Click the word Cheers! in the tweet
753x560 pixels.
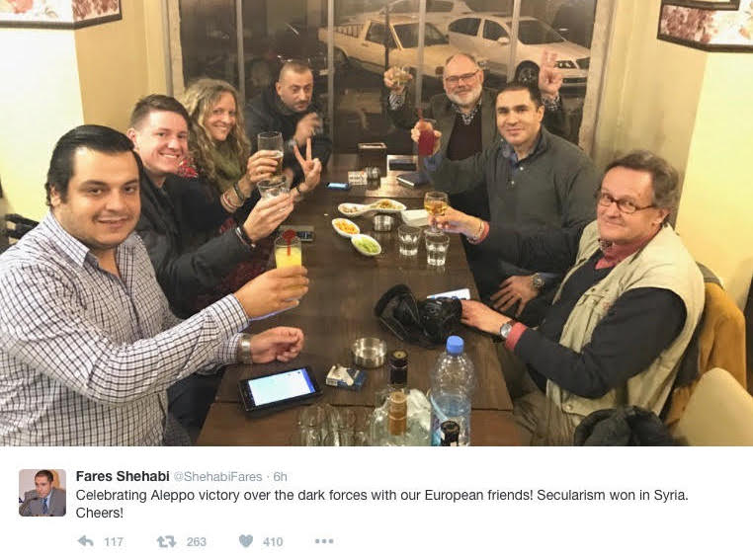pos(100,513)
